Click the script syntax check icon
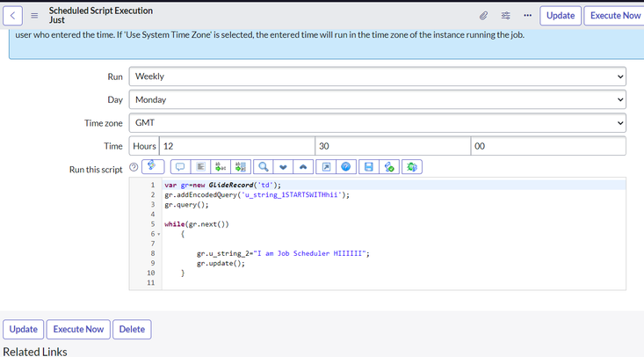This screenshot has width=644, height=357. (x=389, y=166)
